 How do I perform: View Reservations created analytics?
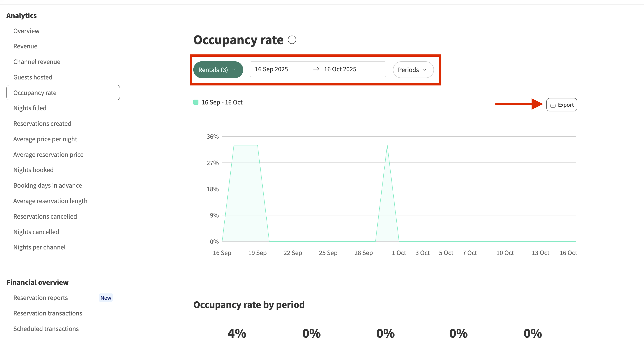(x=42, y=123)
